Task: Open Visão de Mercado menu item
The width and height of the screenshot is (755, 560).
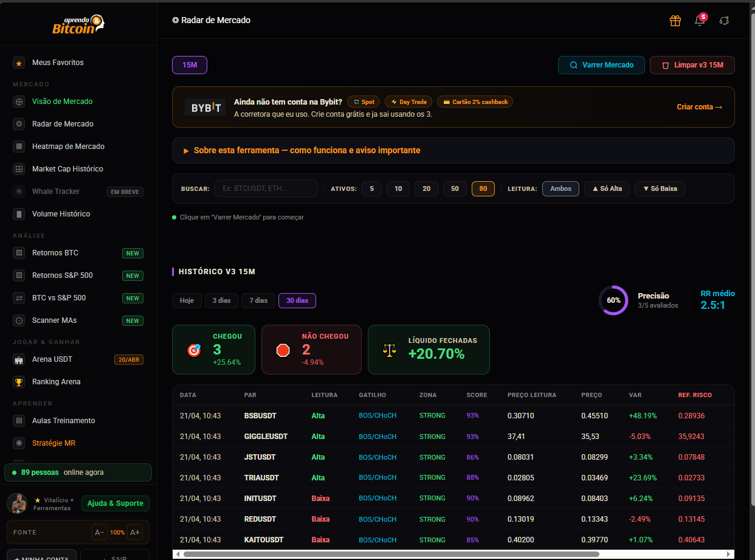Action: point(63,102)
